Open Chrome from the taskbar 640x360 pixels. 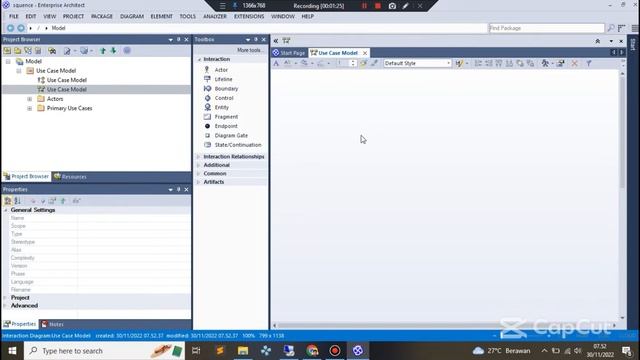(312, 351)
